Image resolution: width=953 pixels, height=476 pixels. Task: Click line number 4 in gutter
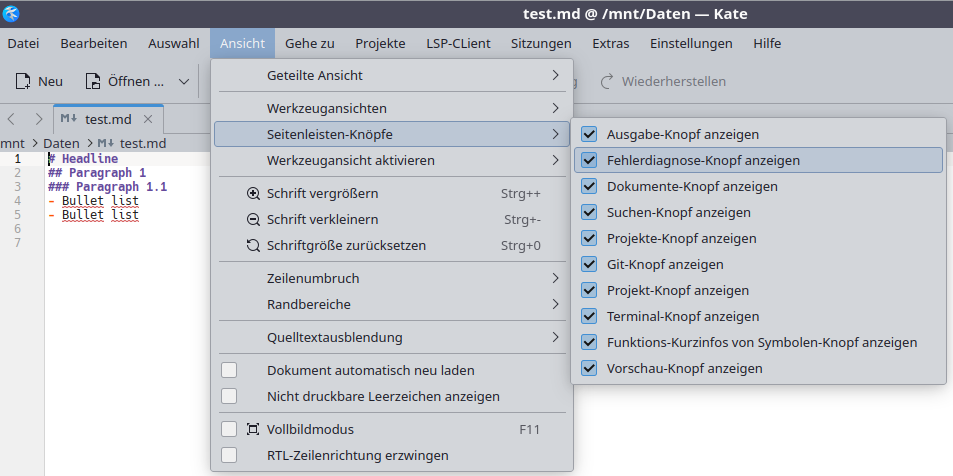[17, 201]
